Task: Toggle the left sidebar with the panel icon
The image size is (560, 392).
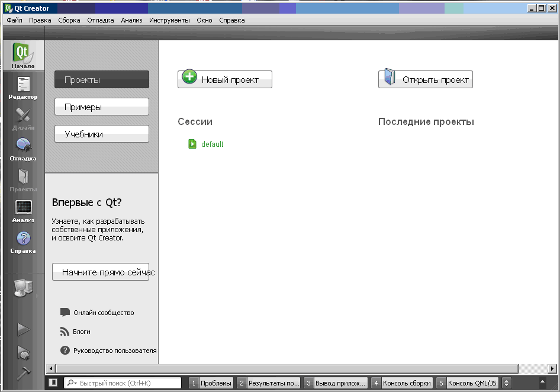Action: [53, 383]
